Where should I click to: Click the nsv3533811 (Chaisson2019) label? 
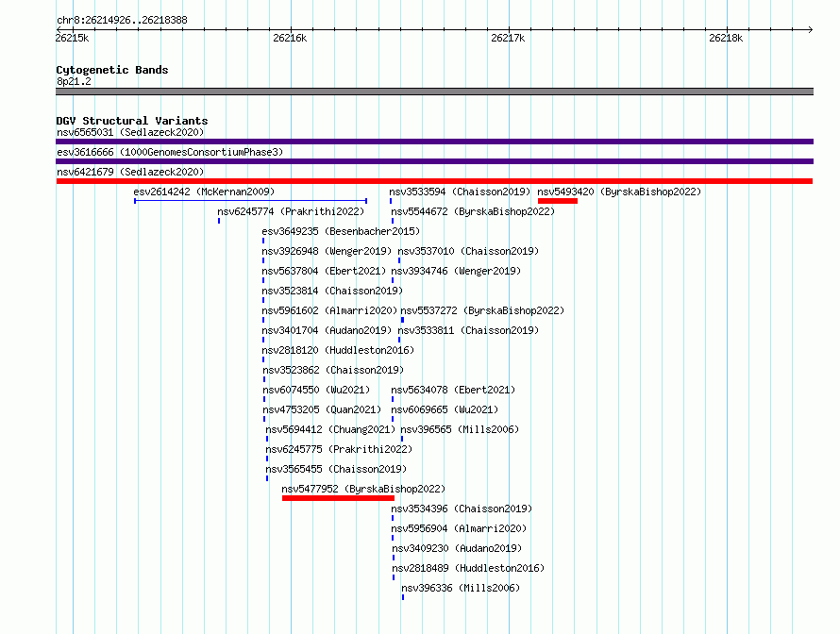[x=468, y=330]
